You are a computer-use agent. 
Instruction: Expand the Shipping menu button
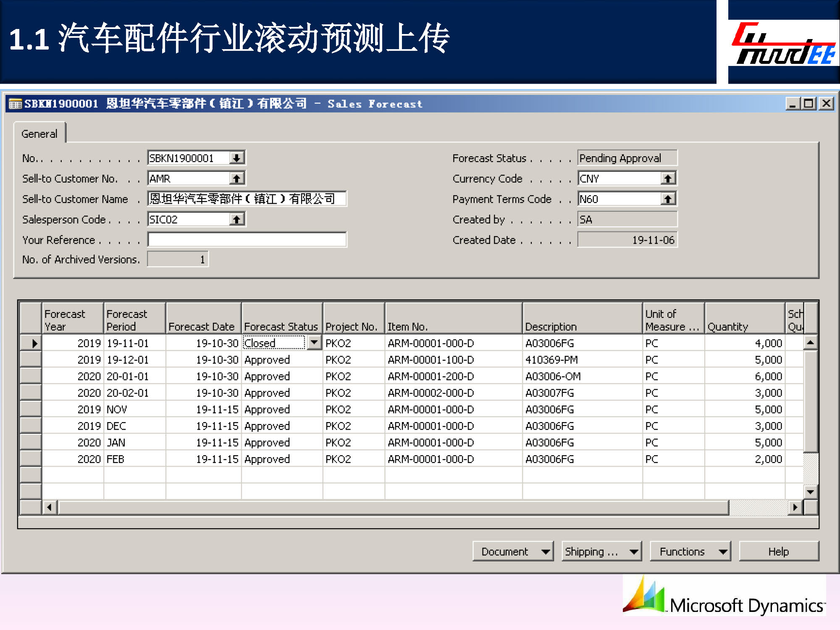tap(601, 551)
